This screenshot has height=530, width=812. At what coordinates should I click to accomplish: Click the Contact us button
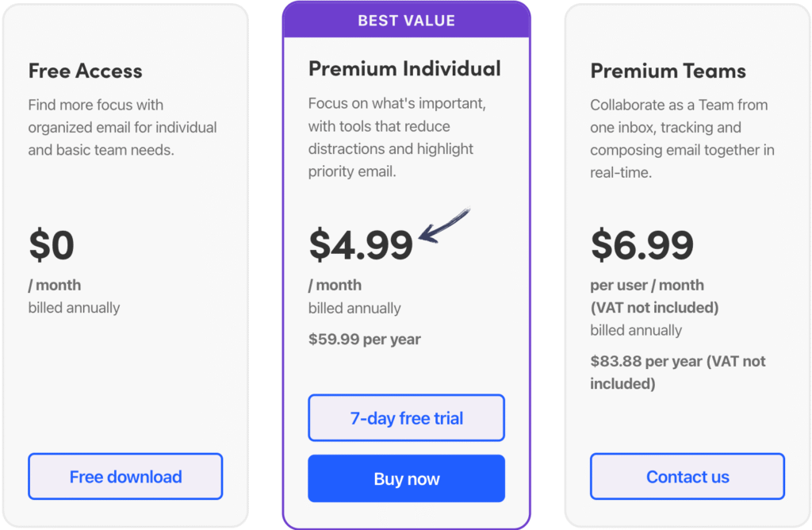687,477
